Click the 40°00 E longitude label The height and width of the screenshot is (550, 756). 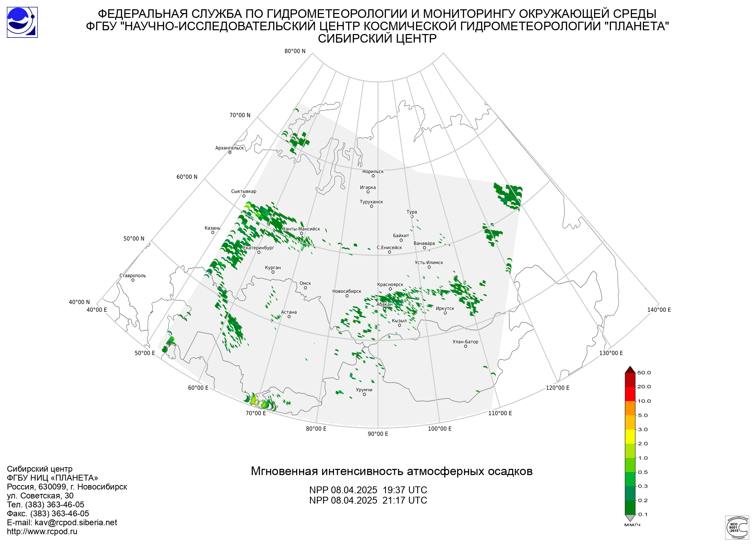pyautogui.click(x=97, y=310)
